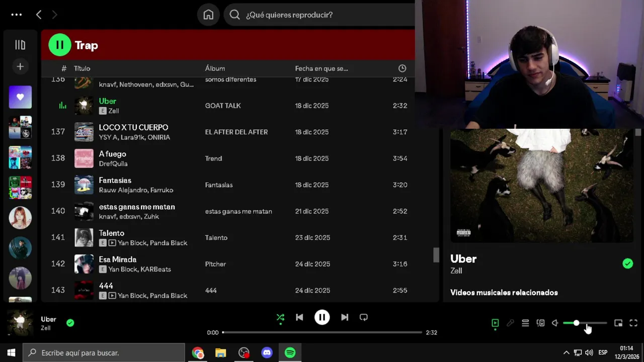Sort by duration clock icon
The width and height of the screenshot is (644, 362).
402,68
